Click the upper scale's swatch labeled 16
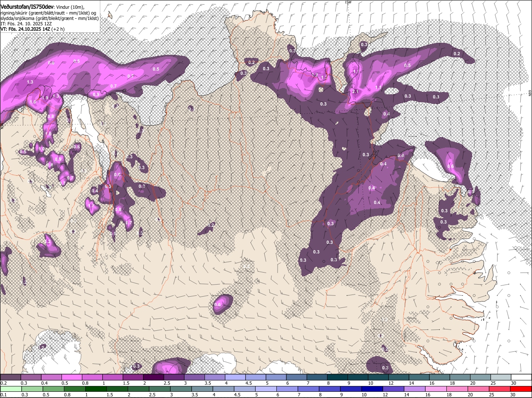The height and width of the screenshot is (398, 532). pyautogui.click(x=439, y=377)
